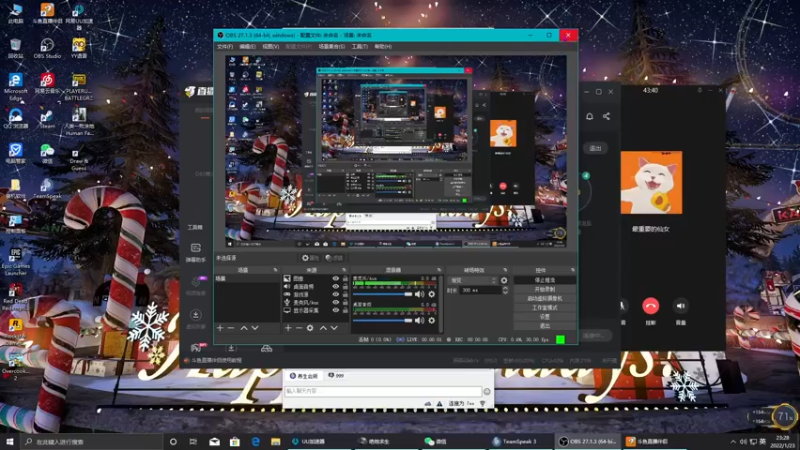Screen dimensions: 800x450
Task: Open 桌面音频 mixer channel gear settings
Action: 432,320
